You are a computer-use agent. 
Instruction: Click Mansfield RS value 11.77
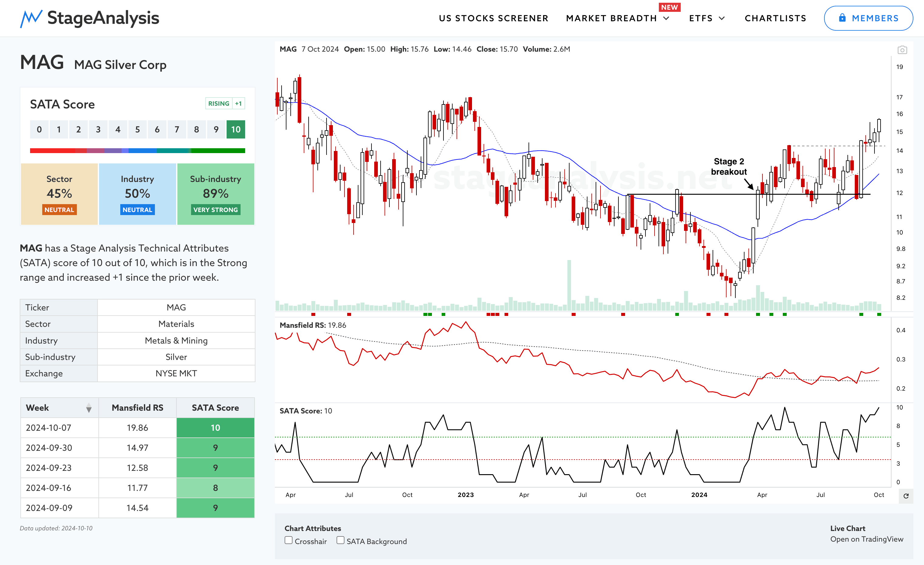[137, 488]
